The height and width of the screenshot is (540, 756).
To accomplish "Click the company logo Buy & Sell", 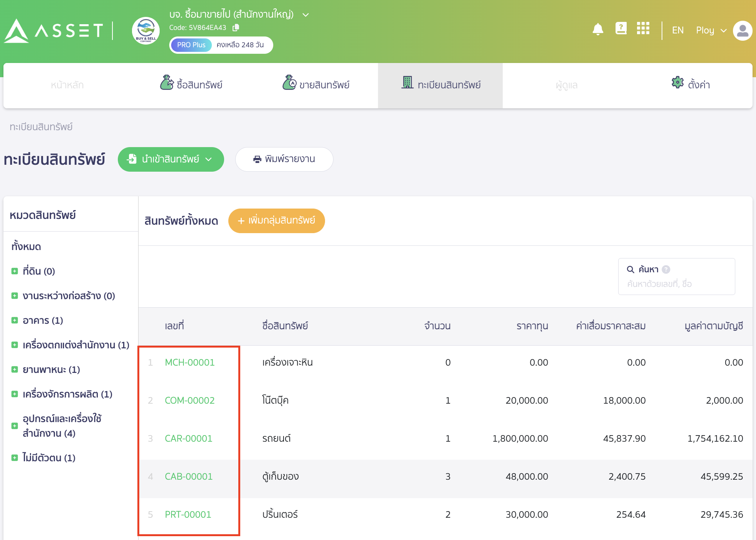I will pos(146,31).
